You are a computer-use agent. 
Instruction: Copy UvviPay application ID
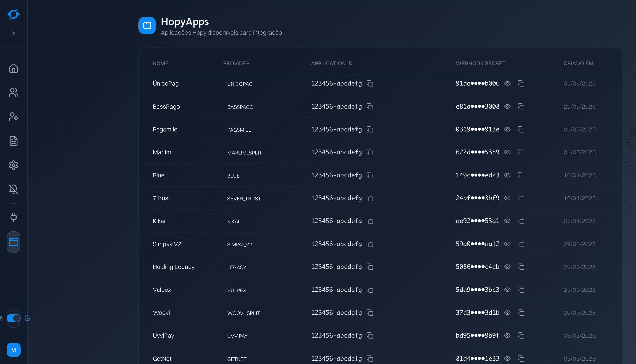coord(370,335)
